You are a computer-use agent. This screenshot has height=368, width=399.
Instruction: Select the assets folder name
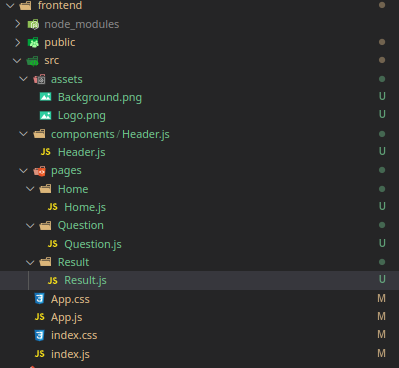tap(67, 79)
